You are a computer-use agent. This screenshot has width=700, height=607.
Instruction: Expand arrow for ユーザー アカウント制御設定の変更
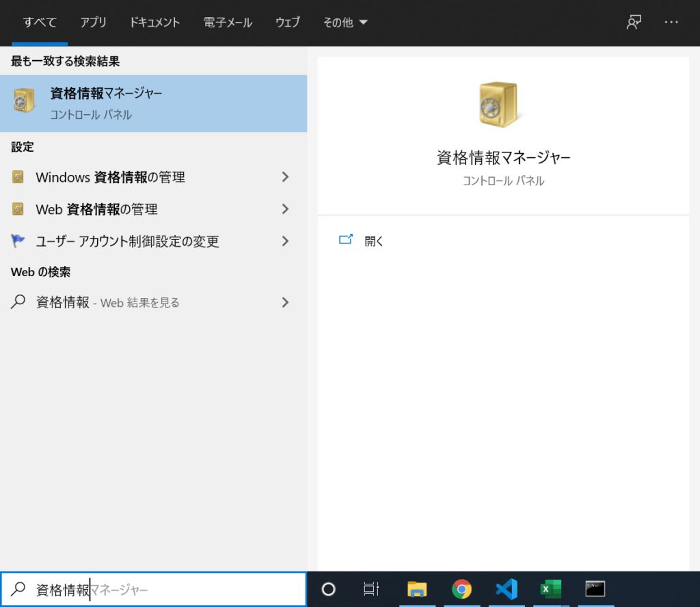285,241
